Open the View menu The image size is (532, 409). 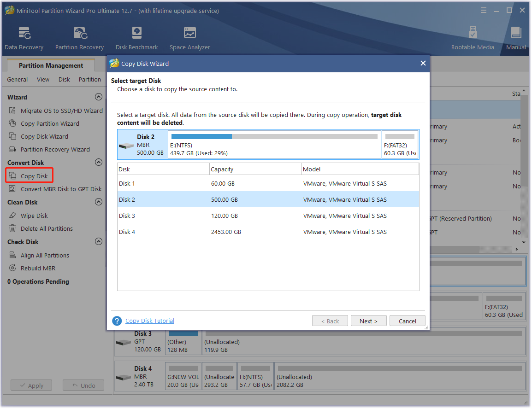tap(43, 79)
